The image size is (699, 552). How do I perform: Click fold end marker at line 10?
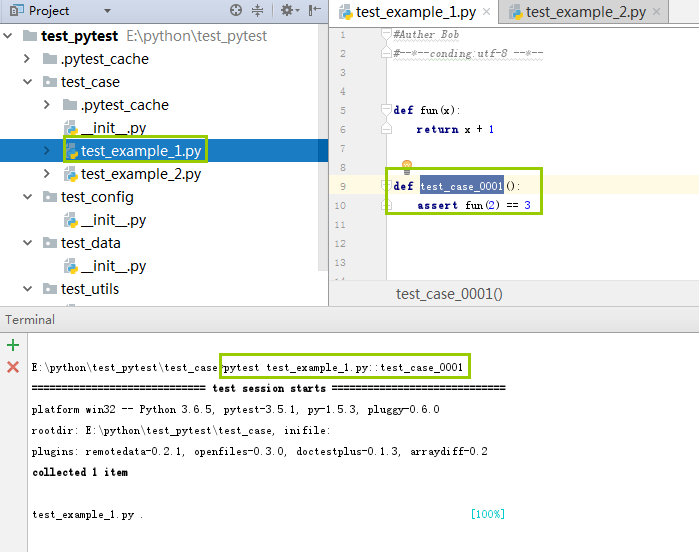pos(386,205)
